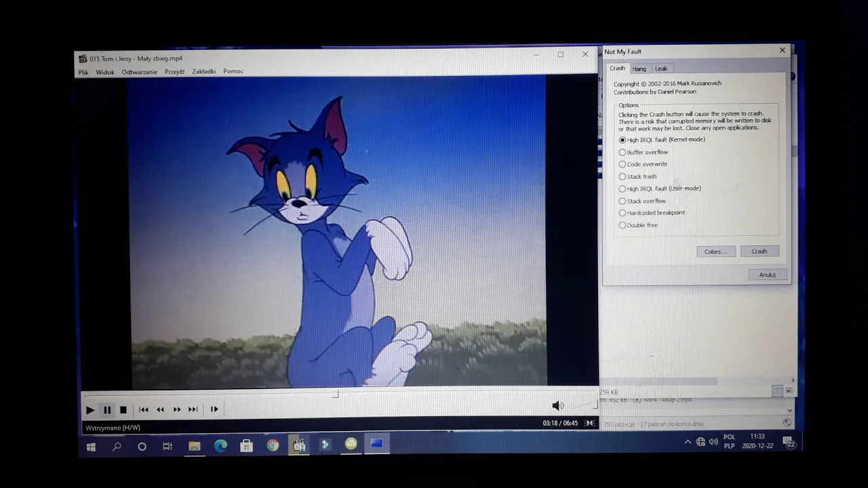Stop video playback
868x488 pixels.
pos(123,409)
